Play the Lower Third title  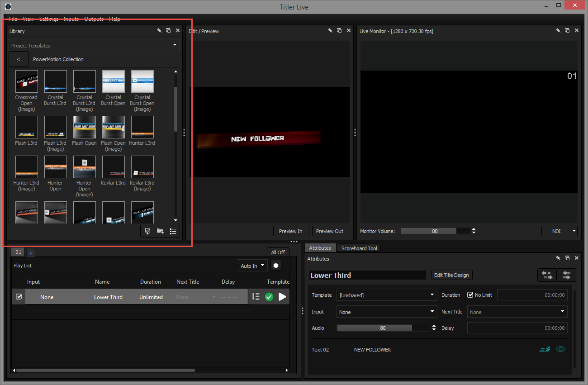(x=282, y=297)
